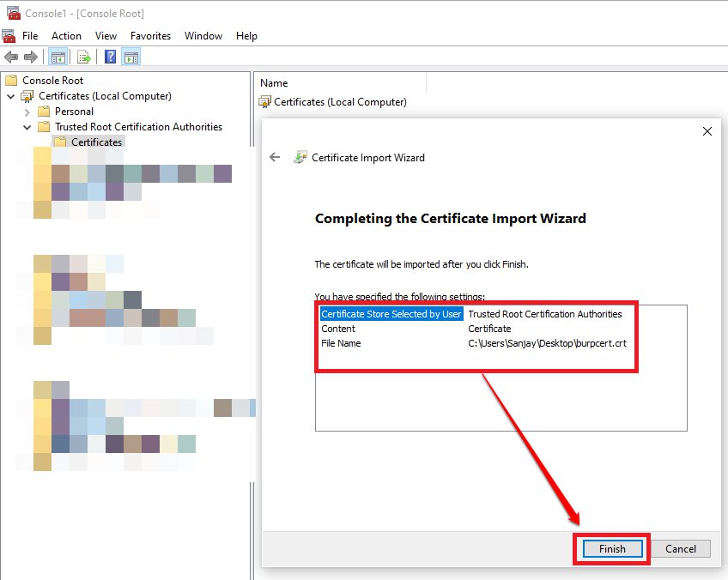Select the 'Certificate Store Selected by User' row
Screen dimensions: 728x580
(391, 314)
